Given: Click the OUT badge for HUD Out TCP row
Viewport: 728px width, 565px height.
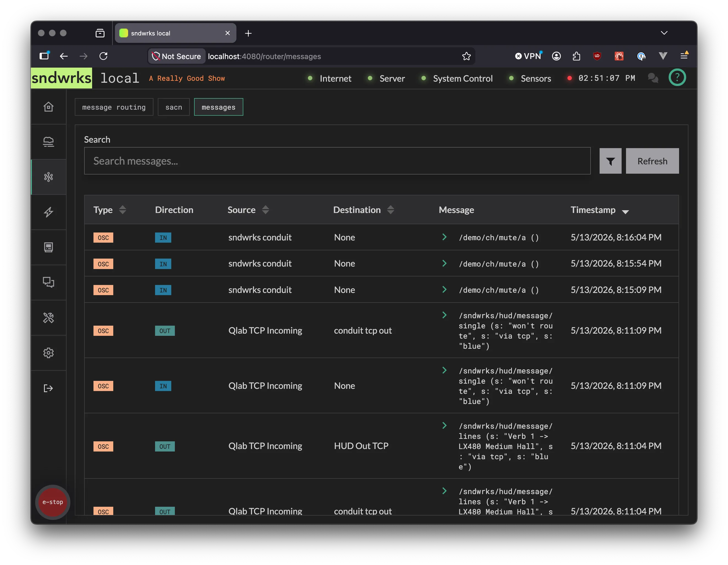Looking at the screenshot, I should click(x=165, y=446).
